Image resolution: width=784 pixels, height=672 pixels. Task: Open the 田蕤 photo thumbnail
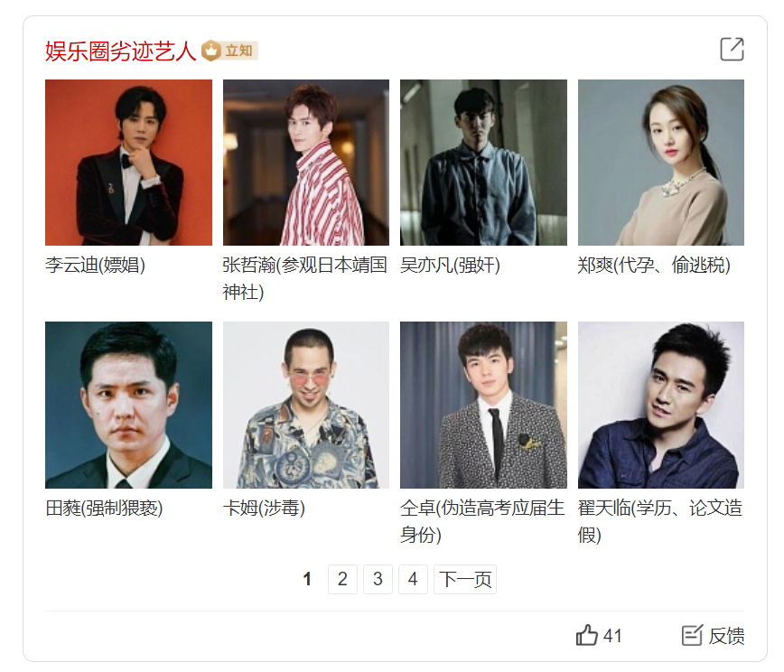(x=128, y=405)
